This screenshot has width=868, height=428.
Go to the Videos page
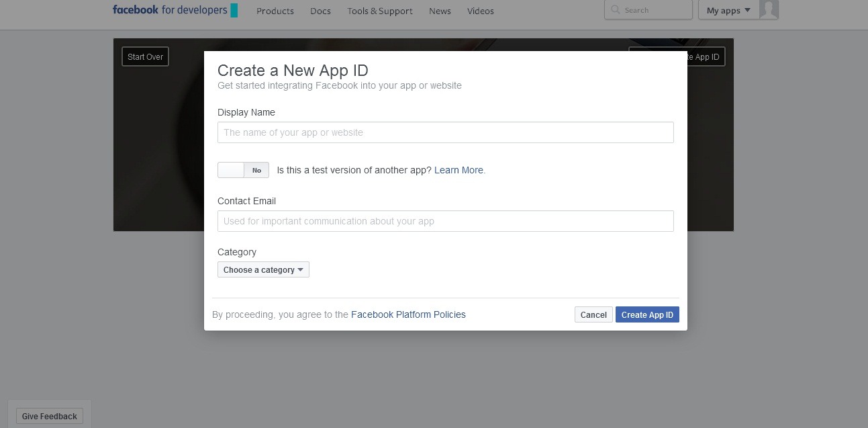tap(481, 11)
